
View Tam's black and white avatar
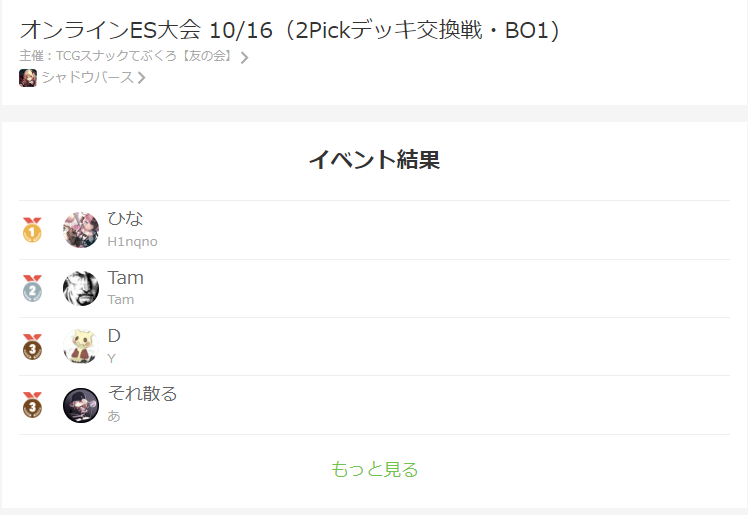(81, 288)
